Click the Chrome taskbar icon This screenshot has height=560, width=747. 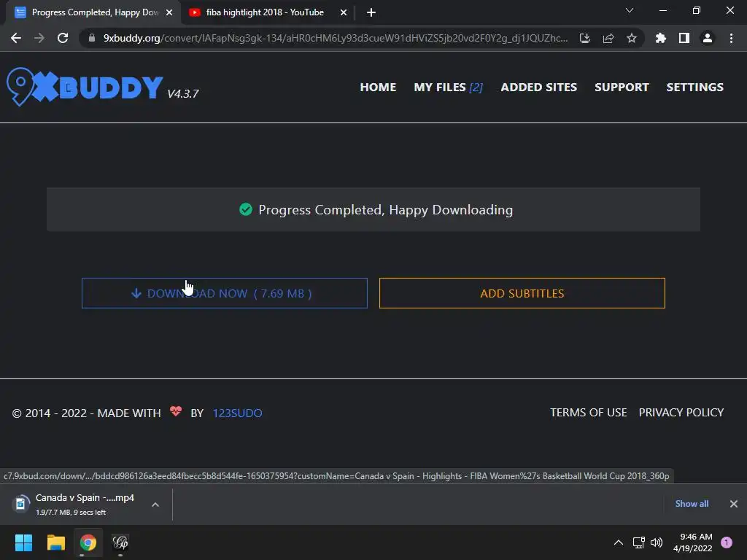click(x=88, y=542)
